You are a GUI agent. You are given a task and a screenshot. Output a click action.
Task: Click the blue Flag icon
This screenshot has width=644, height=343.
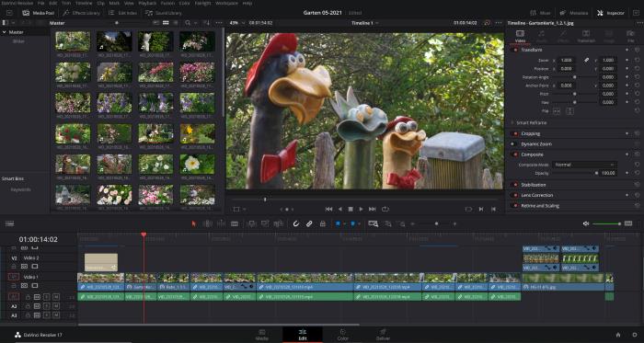pos(338,223)
